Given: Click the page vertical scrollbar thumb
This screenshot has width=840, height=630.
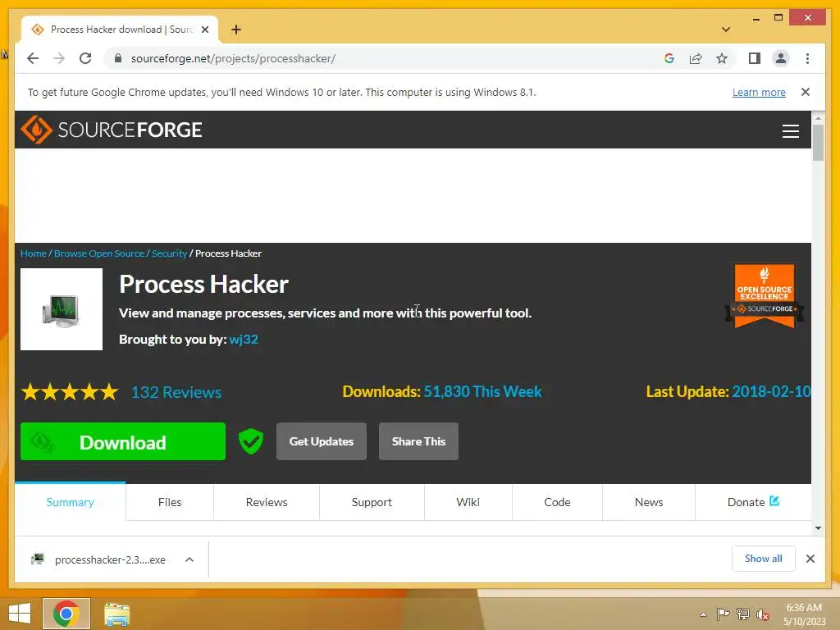Looking at the screenshot, I should (x=818, y=143).
